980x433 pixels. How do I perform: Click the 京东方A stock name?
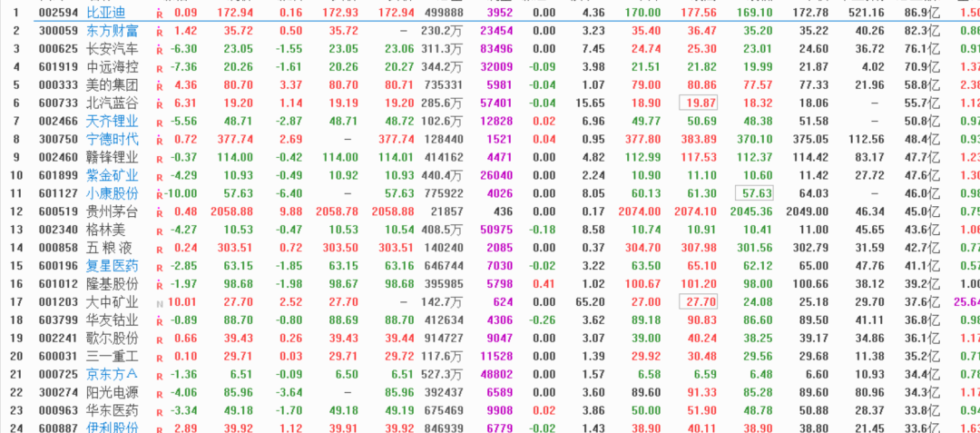pos(113,375)
